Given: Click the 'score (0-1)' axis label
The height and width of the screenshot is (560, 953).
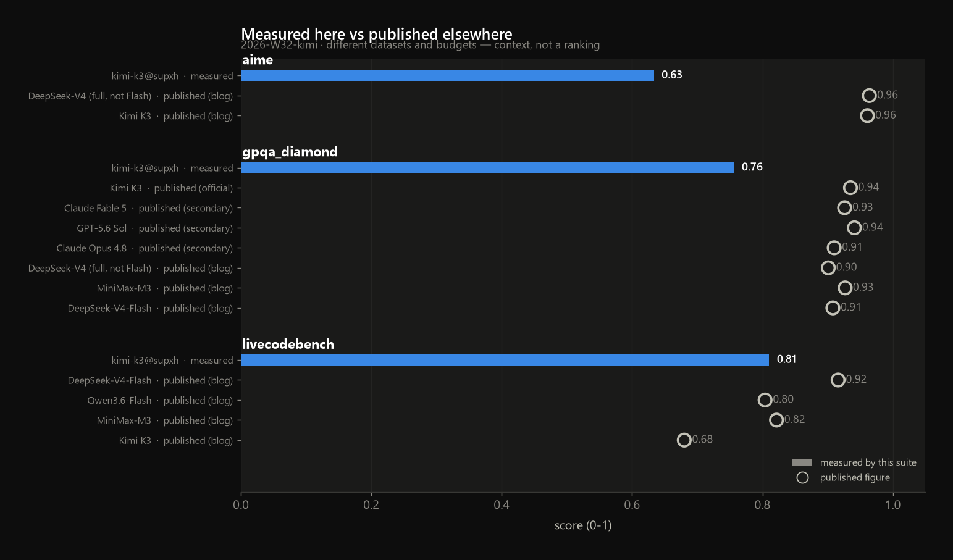Looking at the screenshot, I should pyautogui.click(x=583, y=525).
